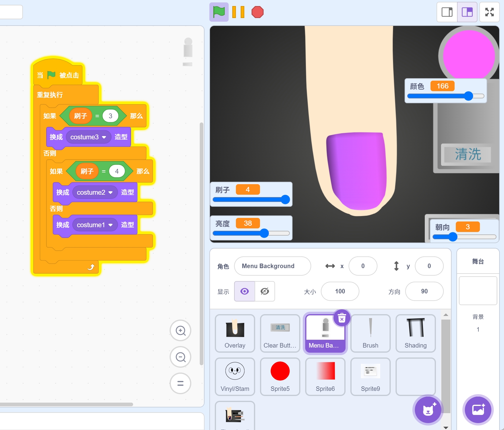Screen dimensions: 504x430
Task: Open the choose a sprite cat button
Action: pyautogui.click(x=428, y=410)
